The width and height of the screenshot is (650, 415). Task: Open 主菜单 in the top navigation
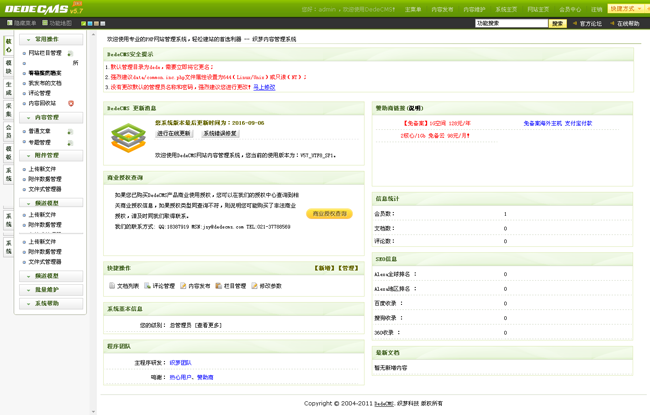(413, 9)
